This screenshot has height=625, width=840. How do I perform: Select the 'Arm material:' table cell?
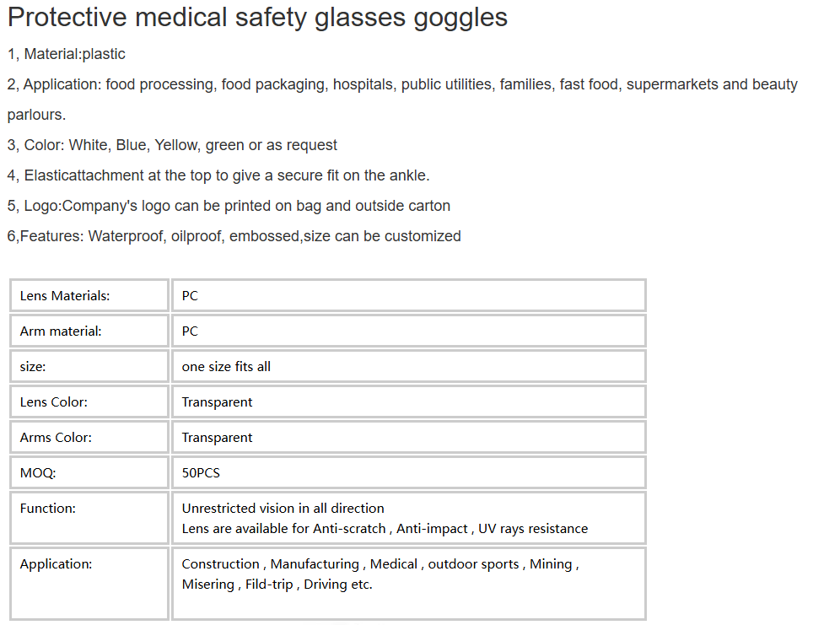89,331
